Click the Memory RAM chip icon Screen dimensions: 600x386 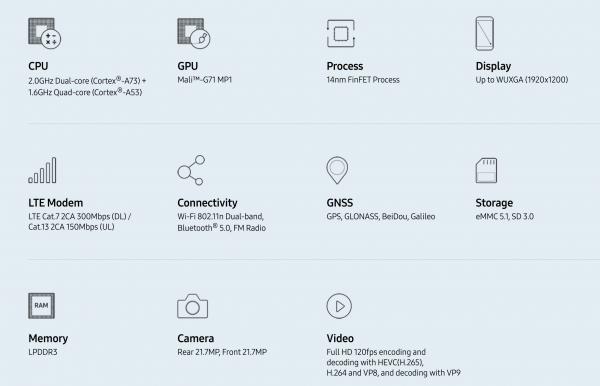[41, 306]
